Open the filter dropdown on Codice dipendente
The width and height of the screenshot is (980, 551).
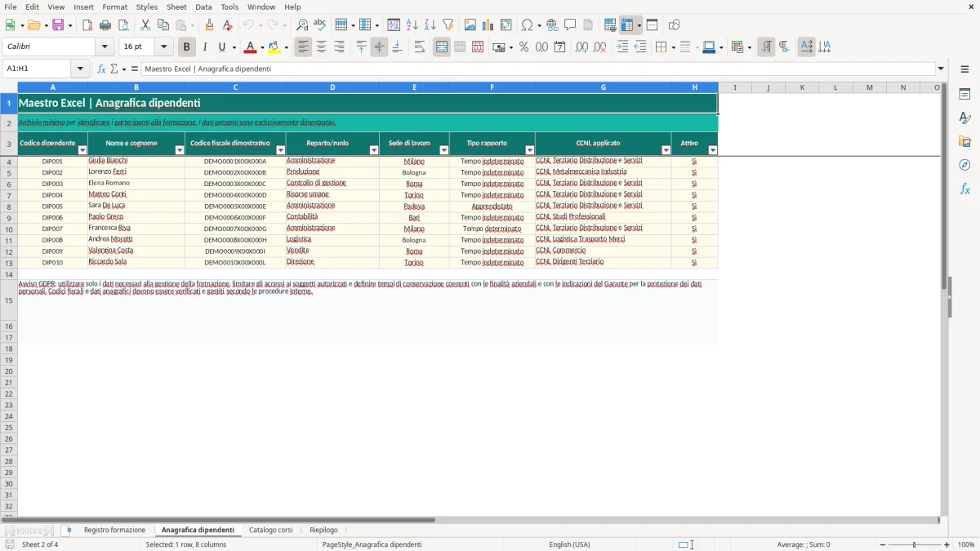pyautogui.click(x=82, y=150)
